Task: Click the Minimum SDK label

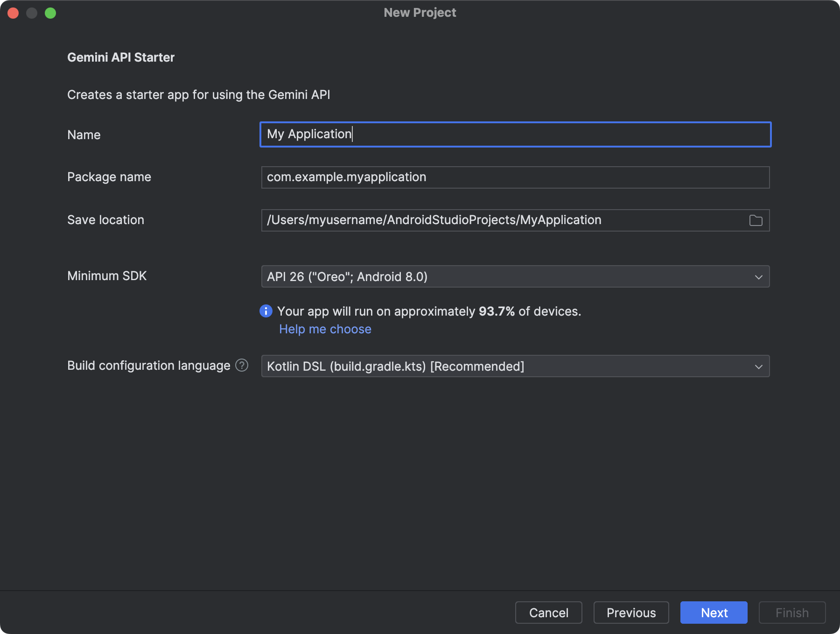Action: pyautogui.click(x=107, y=276)
